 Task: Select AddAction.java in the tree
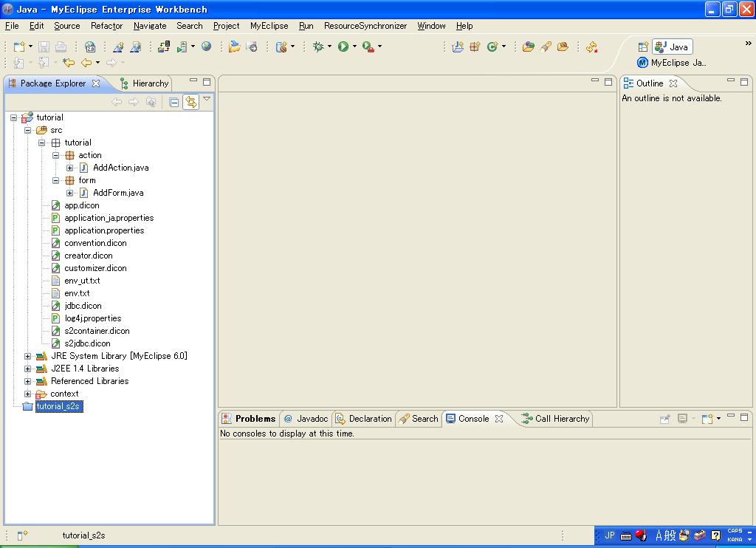coord(120,168)
